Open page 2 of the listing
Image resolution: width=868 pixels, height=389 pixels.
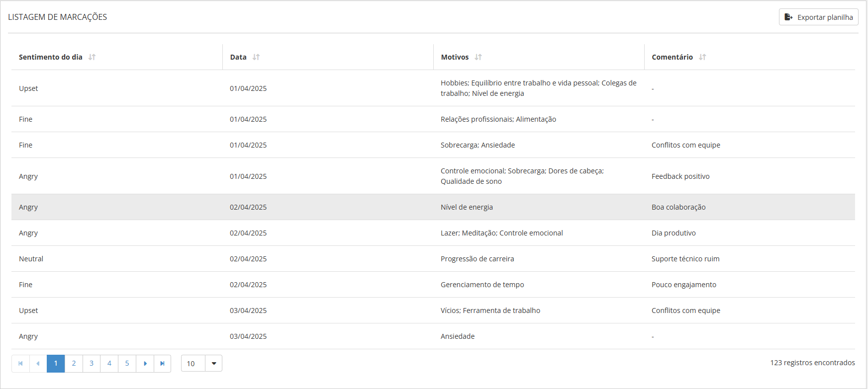74,364
